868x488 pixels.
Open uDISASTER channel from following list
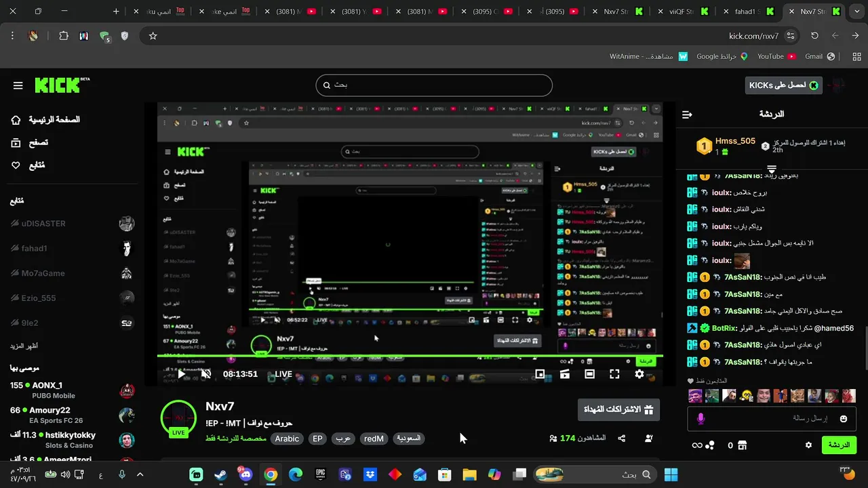point(72,224)
